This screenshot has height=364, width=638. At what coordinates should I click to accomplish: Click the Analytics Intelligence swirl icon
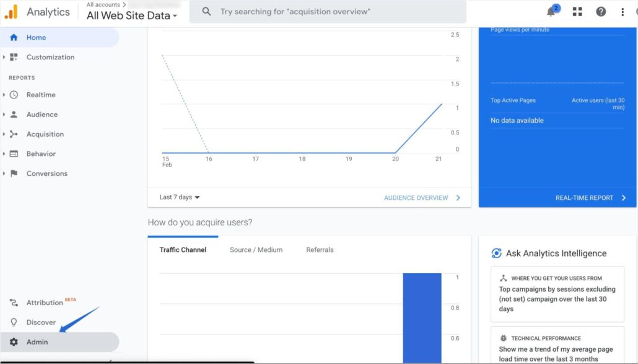pos(496,253)
